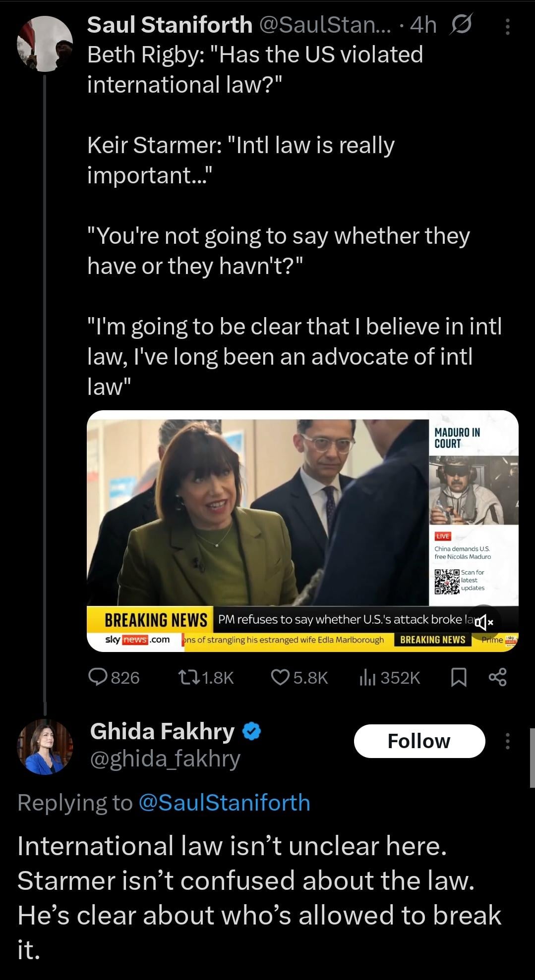Click the scrollbar thumb at right edge
This screenshot has width=535, height=980.
pyautogui.click(x=532, y=758)
